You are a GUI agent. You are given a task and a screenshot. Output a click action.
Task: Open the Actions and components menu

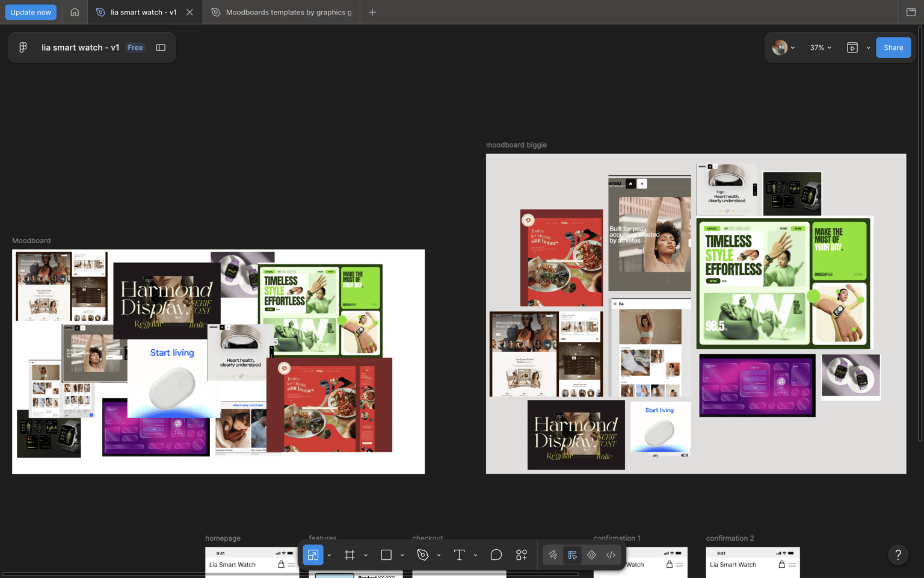click(522, 555)
